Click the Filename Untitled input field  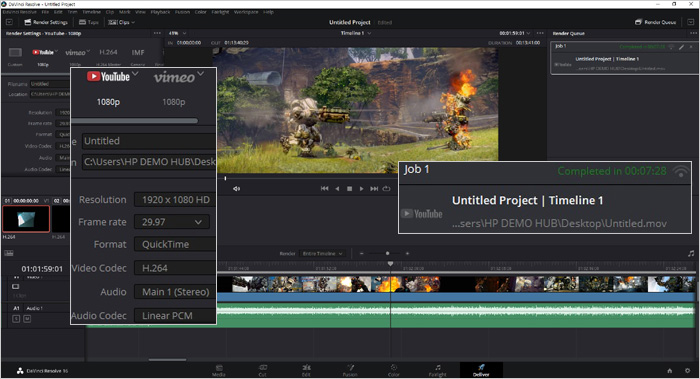click(50, 83)
